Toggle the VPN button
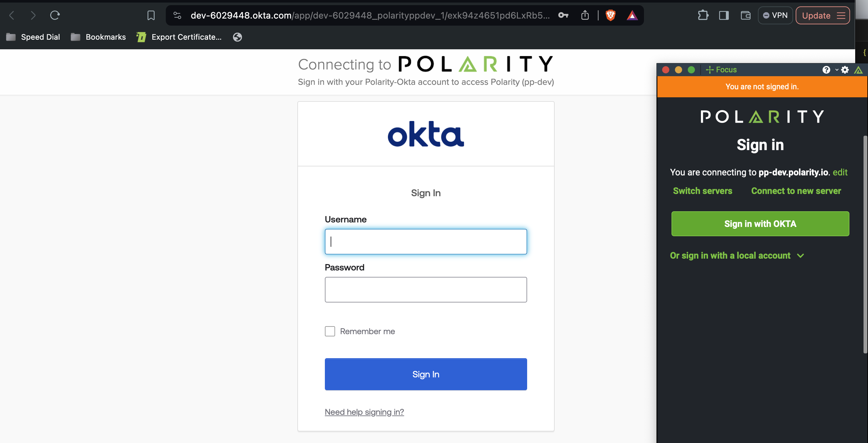Viewport: 868px width, 443px height. [x=775, y=15]
